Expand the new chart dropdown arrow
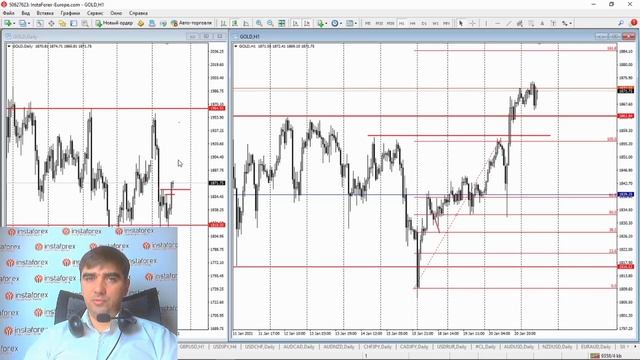 [14, 23]
